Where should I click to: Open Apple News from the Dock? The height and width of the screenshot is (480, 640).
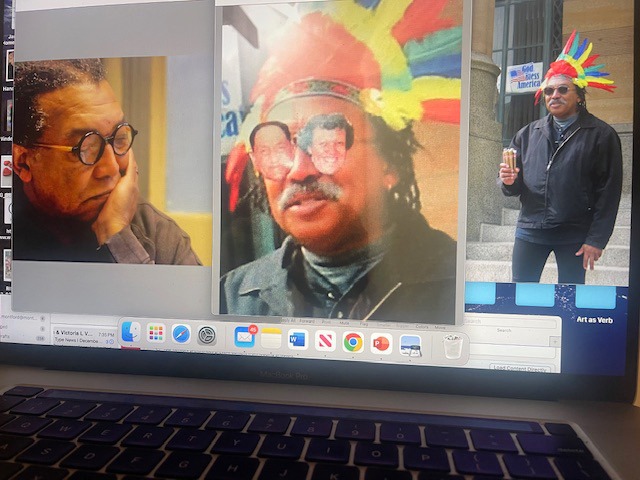click(325, 341)
